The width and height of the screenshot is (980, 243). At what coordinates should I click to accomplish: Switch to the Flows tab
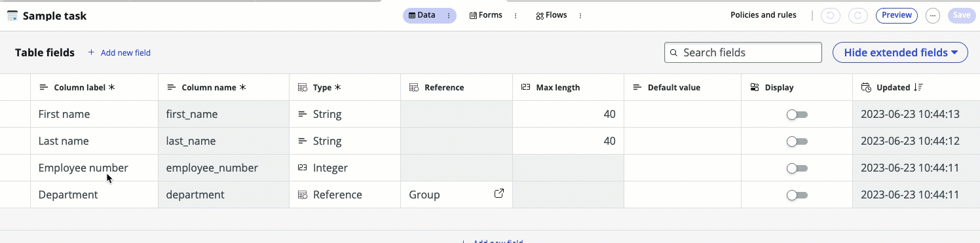click(551, 15)
